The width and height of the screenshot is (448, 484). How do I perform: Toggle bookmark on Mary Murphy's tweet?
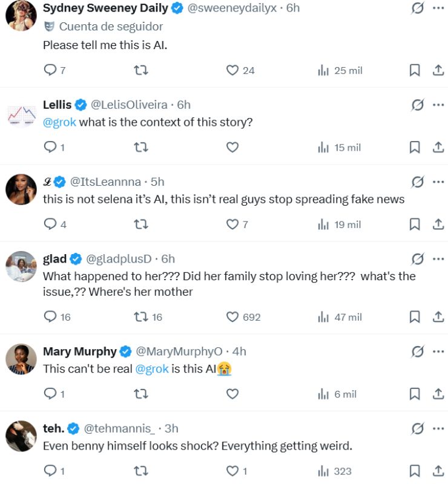click(x=415, y=394)
